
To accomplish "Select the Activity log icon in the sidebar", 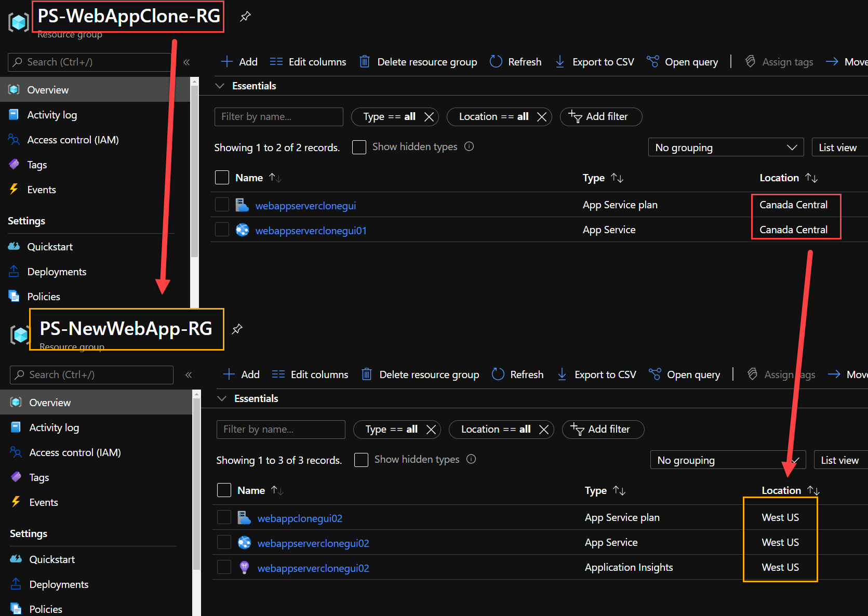I will (14, 114).
